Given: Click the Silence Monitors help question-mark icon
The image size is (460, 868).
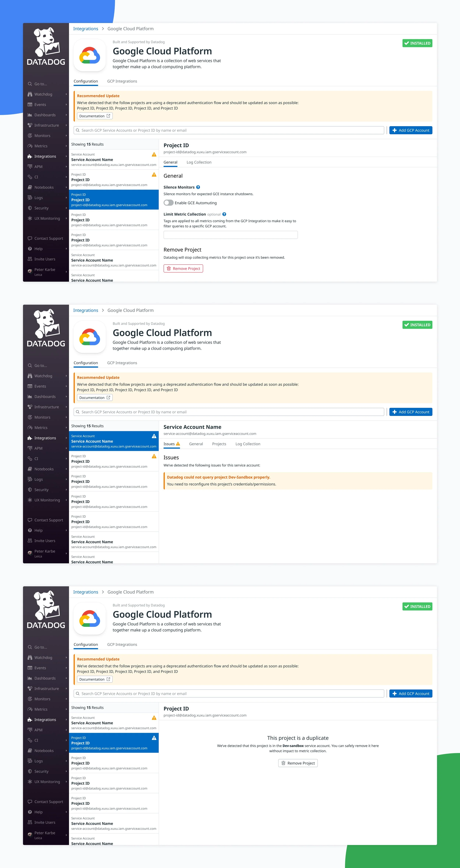Looking at the screenshot, I should (198, 187).
